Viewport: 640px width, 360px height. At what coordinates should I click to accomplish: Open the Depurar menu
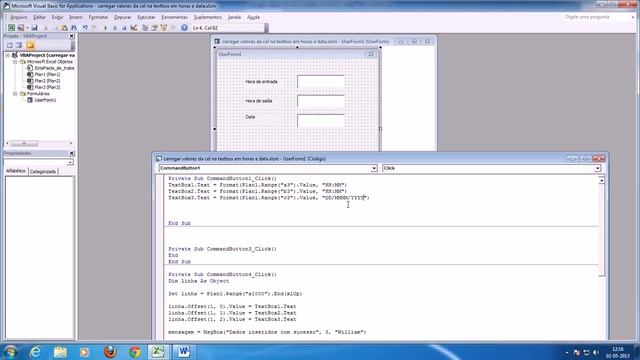point(122,17)
